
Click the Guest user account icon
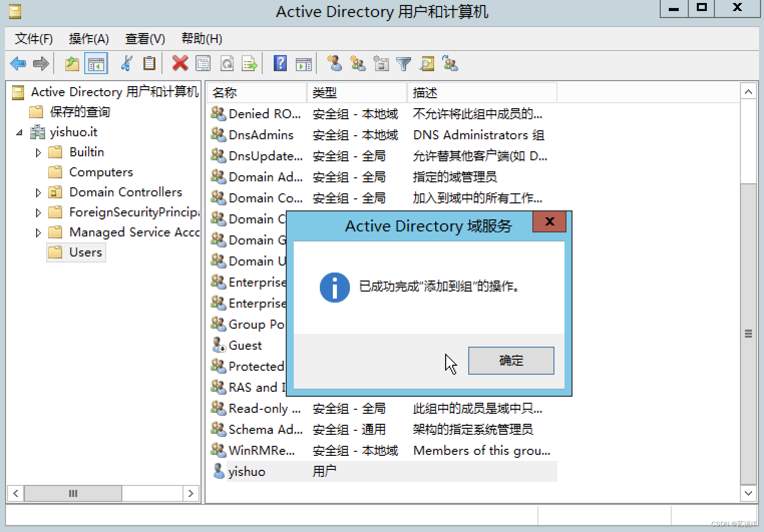(x=219, y=345)
